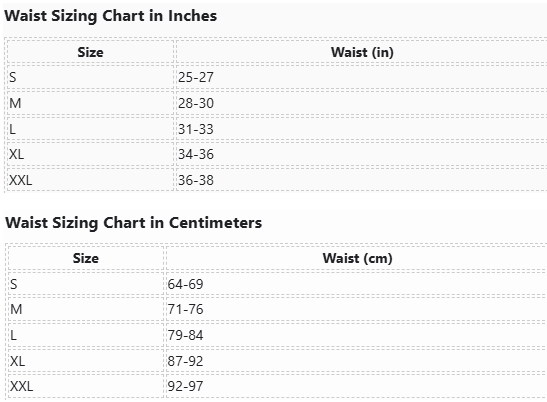Select the 31-33 waist value
Viewport: 547px width, 402px height.
tap(196, 129)
